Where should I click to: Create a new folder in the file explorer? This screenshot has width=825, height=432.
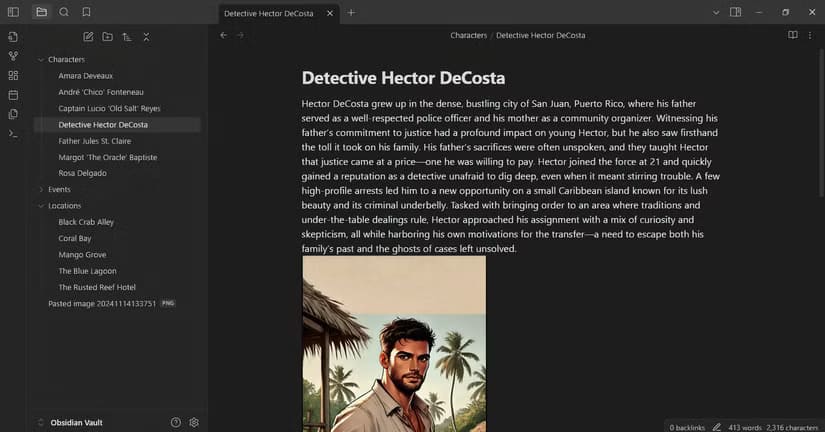click(x=107, y=37)
